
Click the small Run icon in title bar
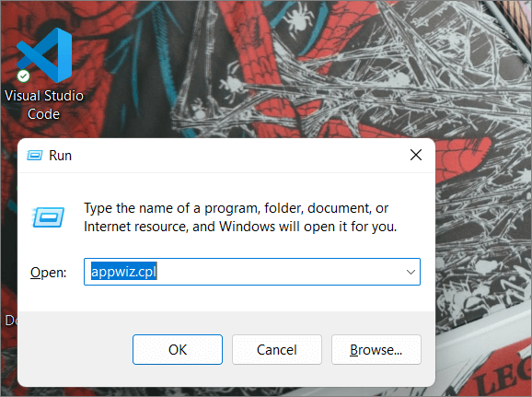pos(35,155)
